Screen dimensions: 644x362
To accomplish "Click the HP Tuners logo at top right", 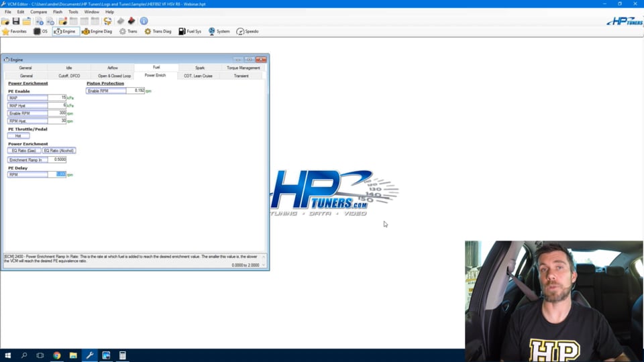I will [625, 21].
